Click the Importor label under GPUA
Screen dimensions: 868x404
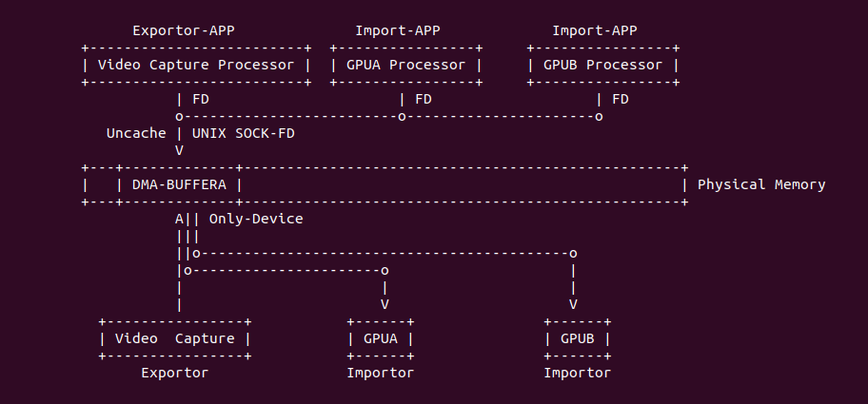point(380,373)
